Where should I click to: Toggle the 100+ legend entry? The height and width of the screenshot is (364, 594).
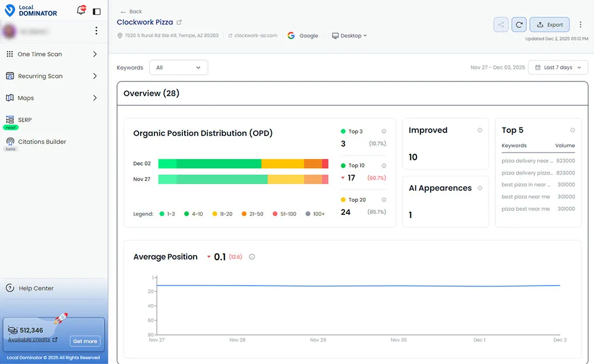tap(315, 214)
